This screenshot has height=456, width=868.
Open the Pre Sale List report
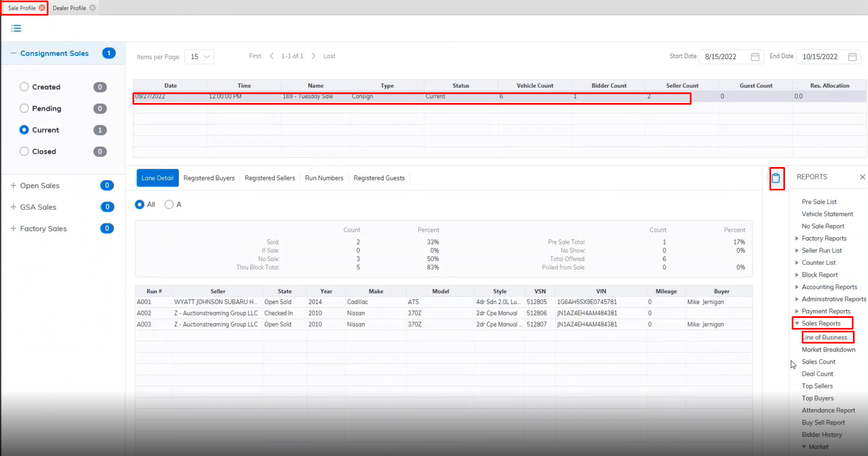[819, 202]
